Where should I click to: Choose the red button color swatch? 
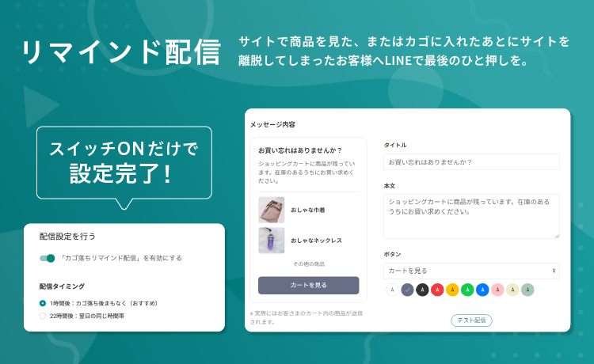pos(437,290)
